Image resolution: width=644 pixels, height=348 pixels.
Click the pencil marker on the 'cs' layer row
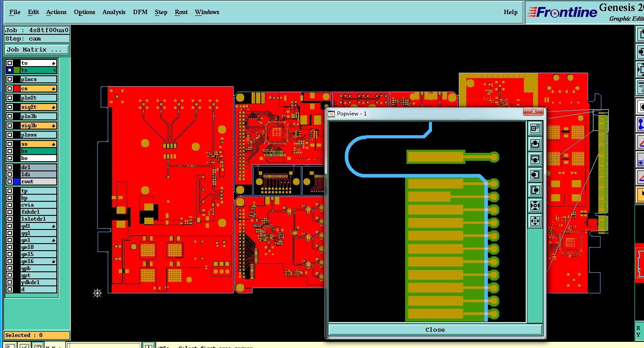[54, 89]
